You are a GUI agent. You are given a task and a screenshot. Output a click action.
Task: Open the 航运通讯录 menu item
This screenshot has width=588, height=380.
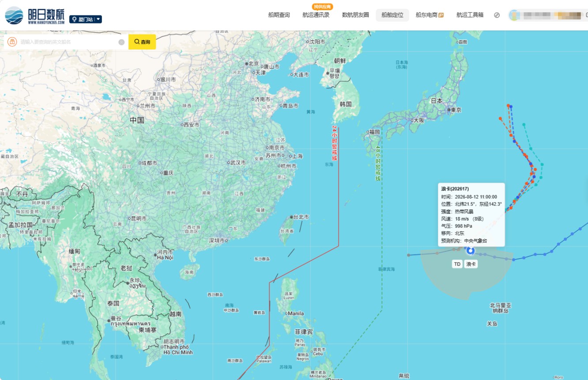pyautogui.click(x=316, y=15)
